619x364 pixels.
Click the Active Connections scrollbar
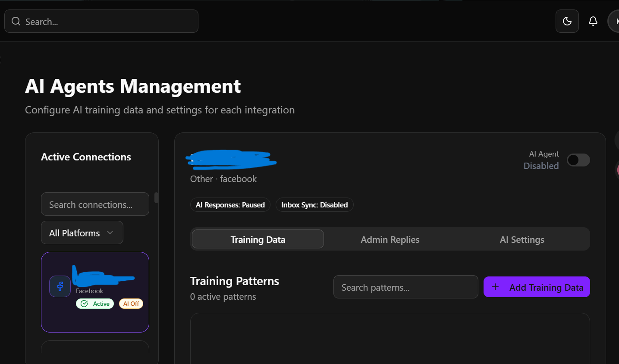tap(156, 198)
